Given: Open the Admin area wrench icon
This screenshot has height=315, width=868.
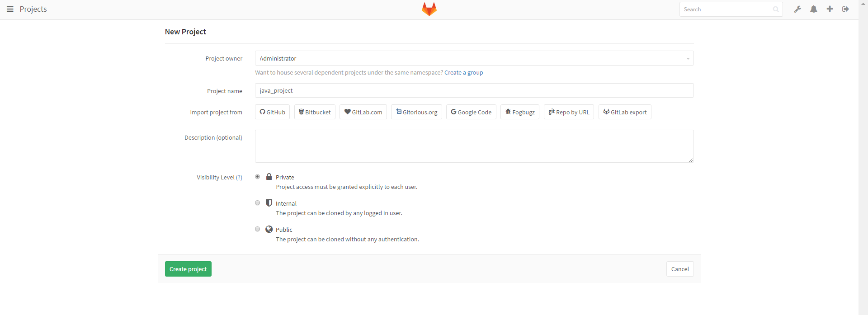Looking at the screenshot, I should point(798,9).
